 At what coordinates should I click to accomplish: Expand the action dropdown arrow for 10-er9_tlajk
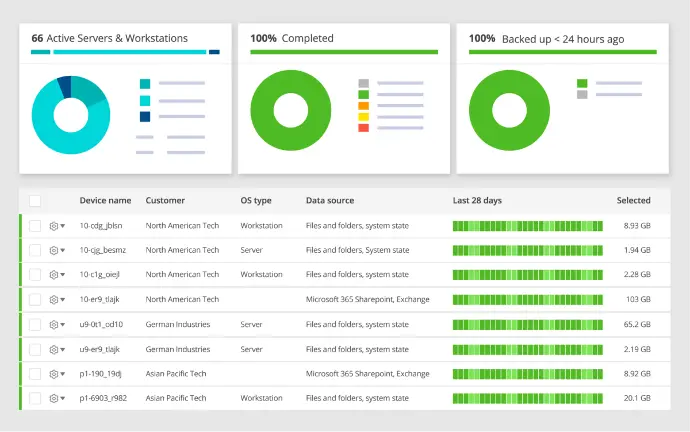click(63, 300)
